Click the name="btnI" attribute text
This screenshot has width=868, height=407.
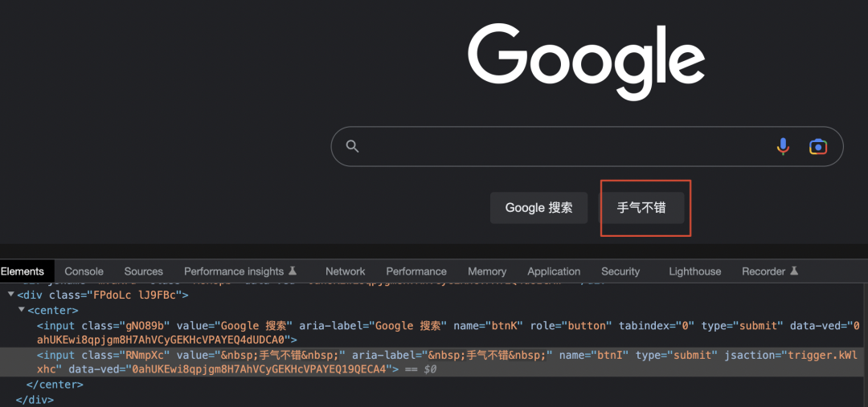[594, 355]
